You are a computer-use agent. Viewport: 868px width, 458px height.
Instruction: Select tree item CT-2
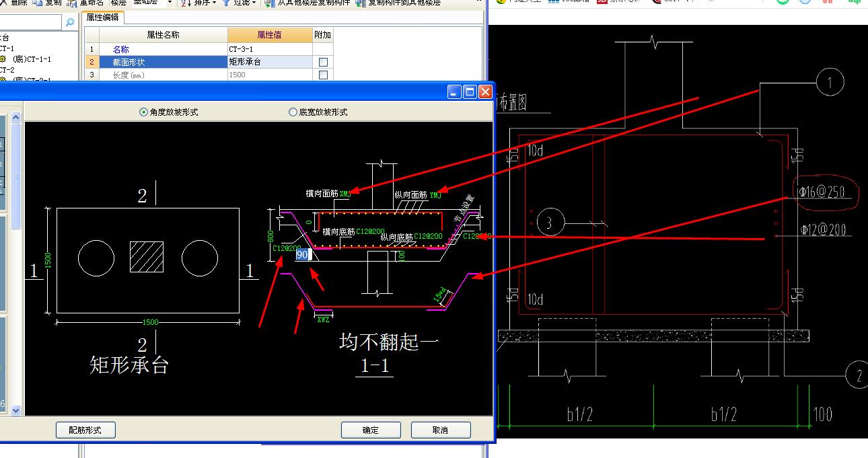[x=7, y=70]
